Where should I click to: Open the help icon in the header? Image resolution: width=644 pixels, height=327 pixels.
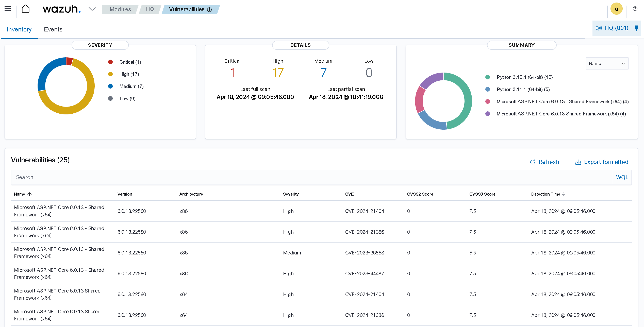635,9
